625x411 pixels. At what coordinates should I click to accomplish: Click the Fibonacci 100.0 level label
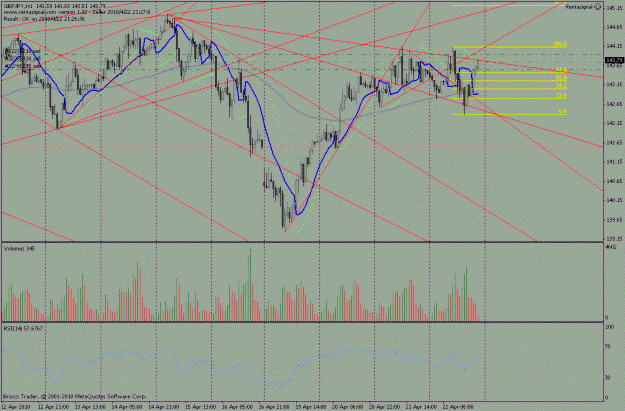560,44
